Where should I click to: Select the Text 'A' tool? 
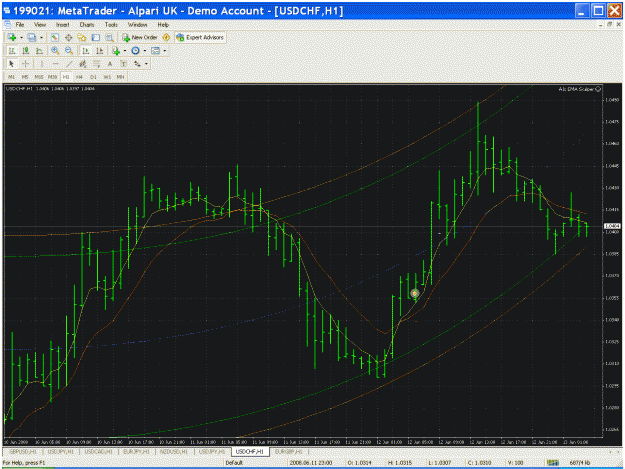pyautogui.click(x=110, y=64)
